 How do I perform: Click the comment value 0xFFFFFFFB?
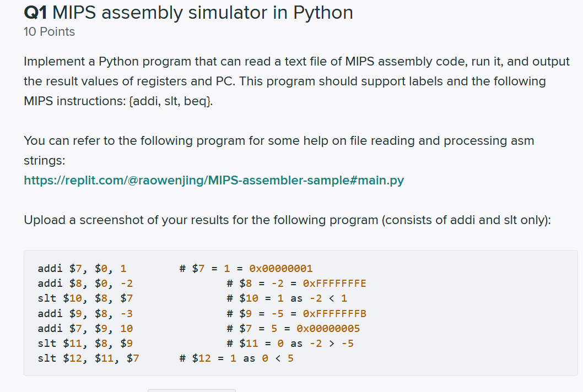[334, 314]
